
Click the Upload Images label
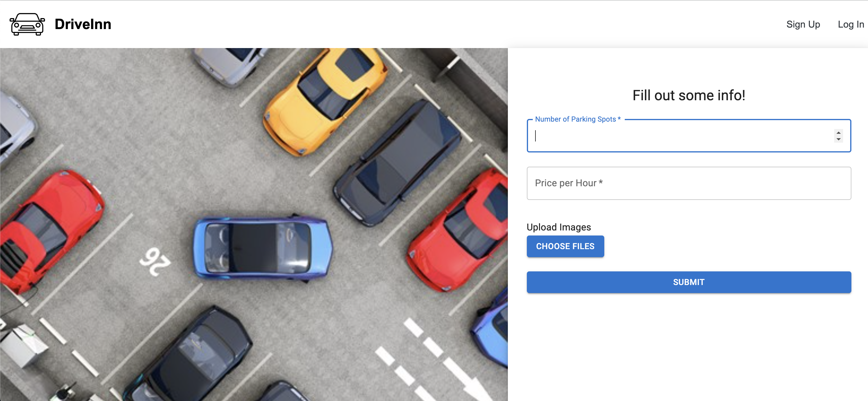tap(558, 227)
